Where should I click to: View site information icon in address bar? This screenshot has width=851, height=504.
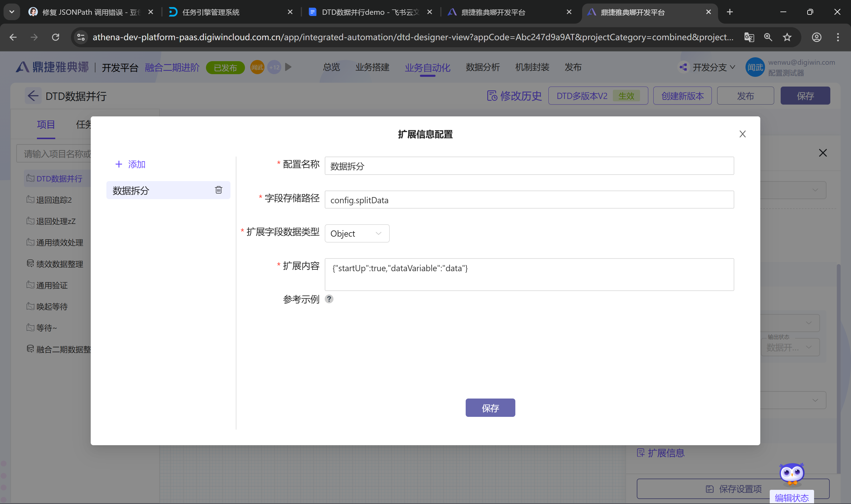coord(81,37)
